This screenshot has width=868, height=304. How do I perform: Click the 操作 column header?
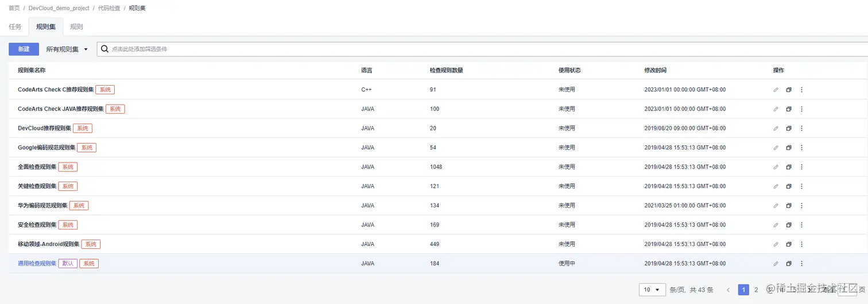coord(778,70)
